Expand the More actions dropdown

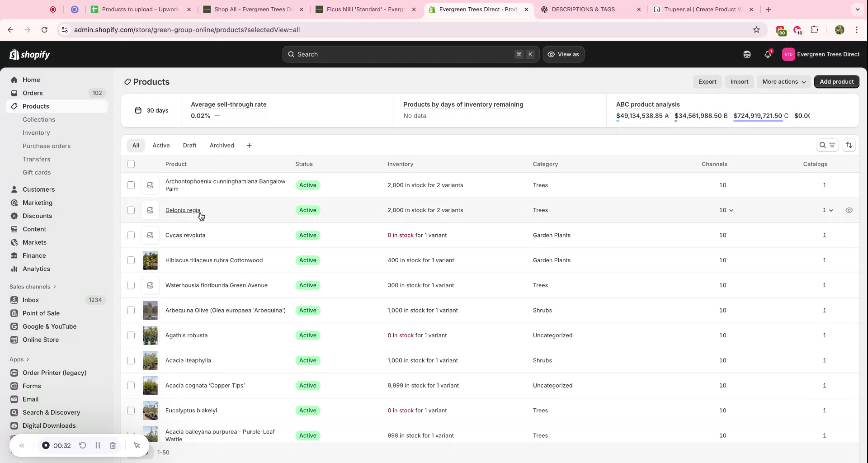[x=783, y=82]
